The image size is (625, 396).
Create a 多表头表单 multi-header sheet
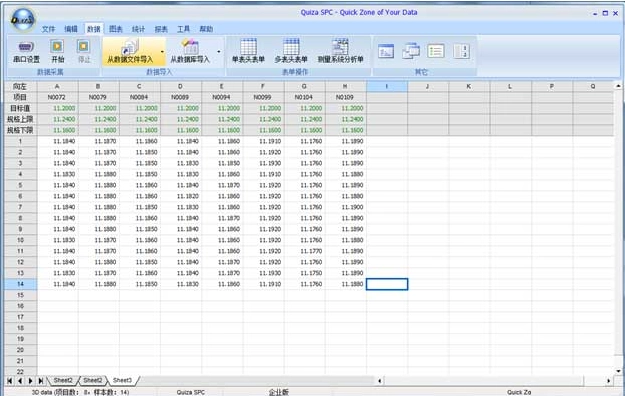click(291, 51)
